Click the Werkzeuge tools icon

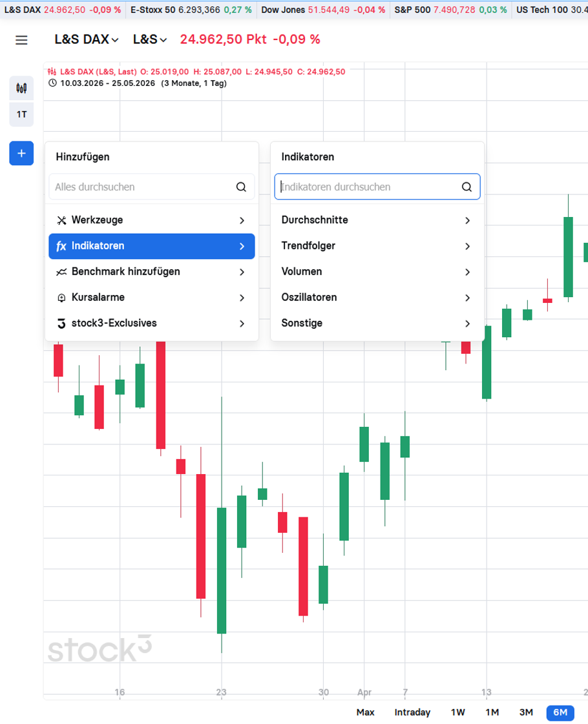(x=61, y=220)
